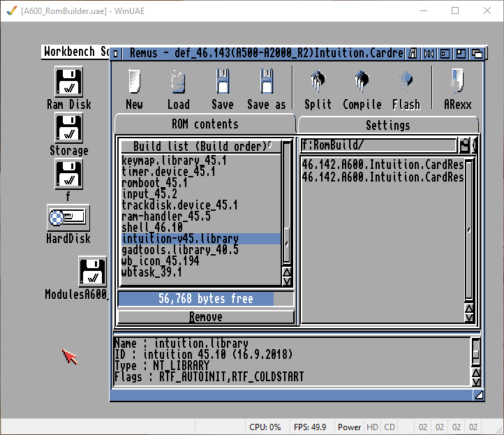Click the HD indicator in WinUAE status bar

(372, 427)
